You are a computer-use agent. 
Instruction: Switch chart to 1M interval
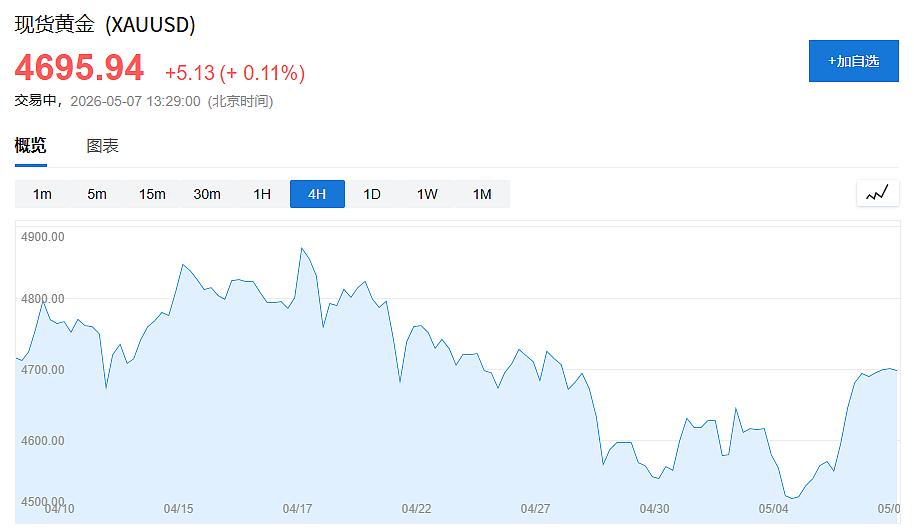click(x=482, y=194)
